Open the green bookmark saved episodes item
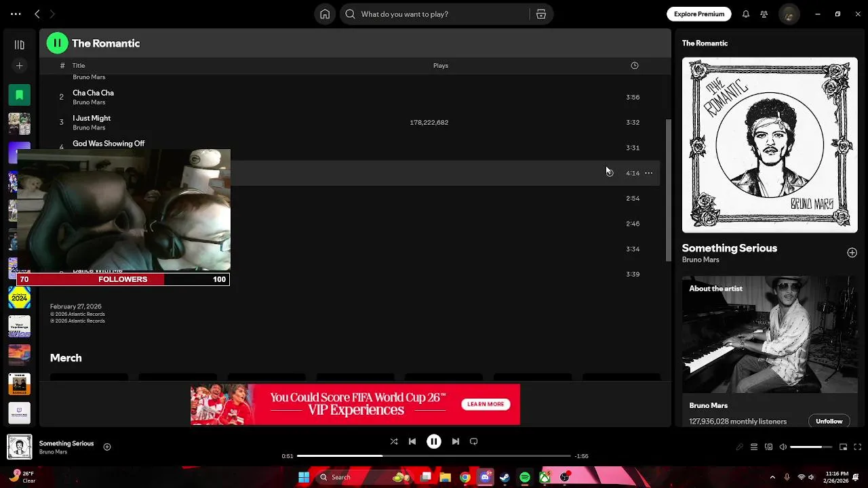 20,94
